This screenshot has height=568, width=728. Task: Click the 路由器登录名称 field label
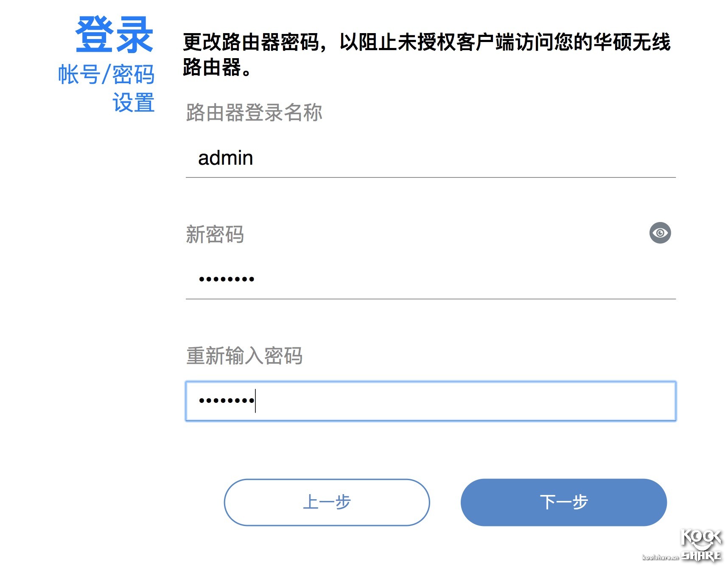click(254, 112)
